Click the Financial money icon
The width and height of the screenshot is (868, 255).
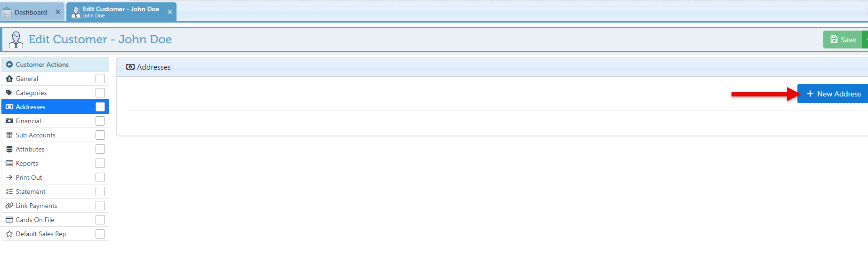(9, 121)
